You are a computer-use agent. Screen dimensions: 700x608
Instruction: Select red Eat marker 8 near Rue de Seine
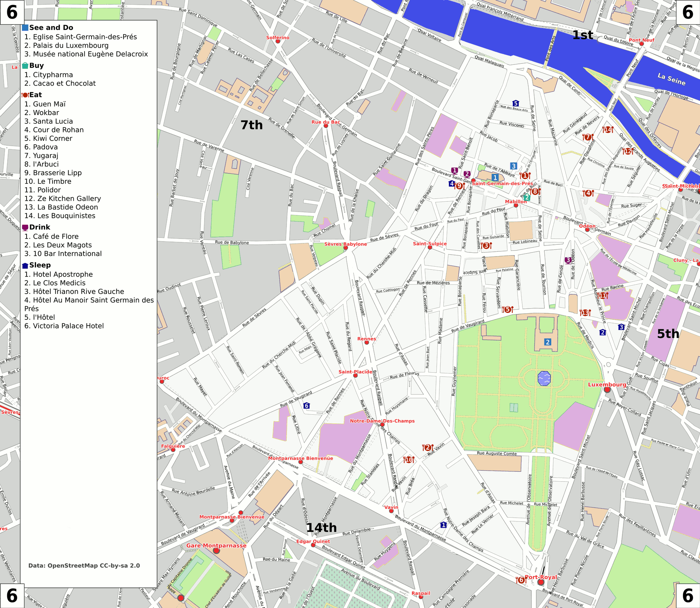tap(535, 191)
